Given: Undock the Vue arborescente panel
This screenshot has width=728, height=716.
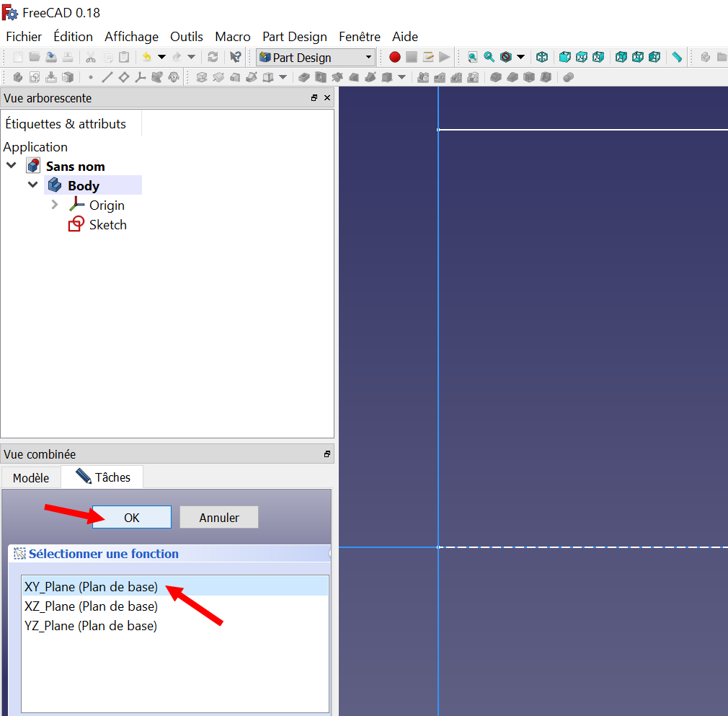Looking at the screenshot, I should tap(314, 97).
